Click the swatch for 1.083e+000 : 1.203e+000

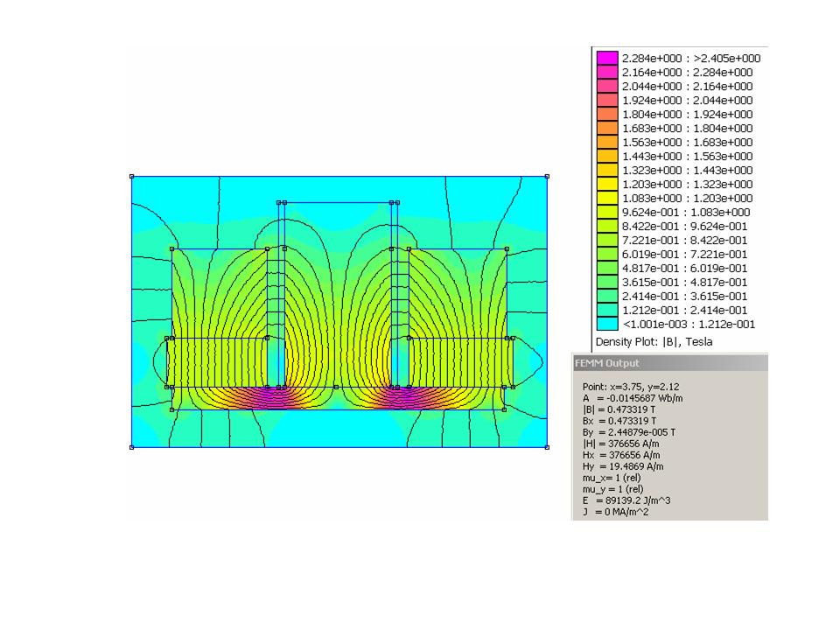[x=607, y=198]
